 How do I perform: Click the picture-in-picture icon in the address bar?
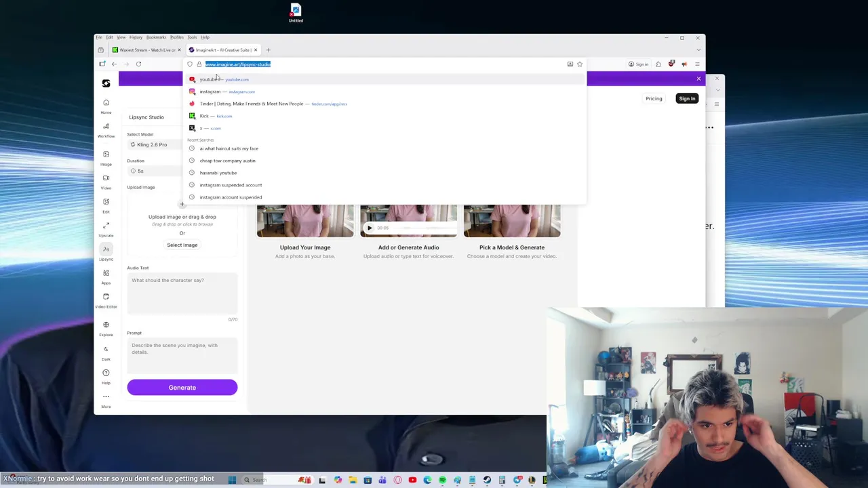click(570, 64)
